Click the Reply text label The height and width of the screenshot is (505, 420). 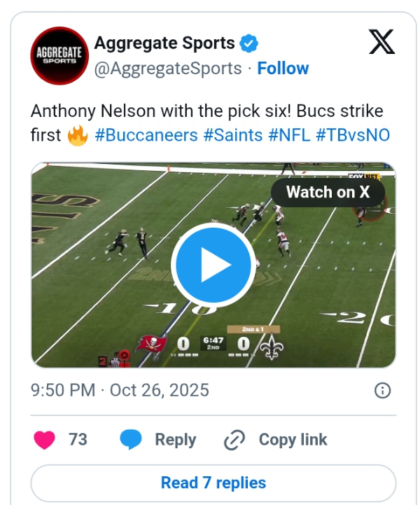(x=175, y=440)
